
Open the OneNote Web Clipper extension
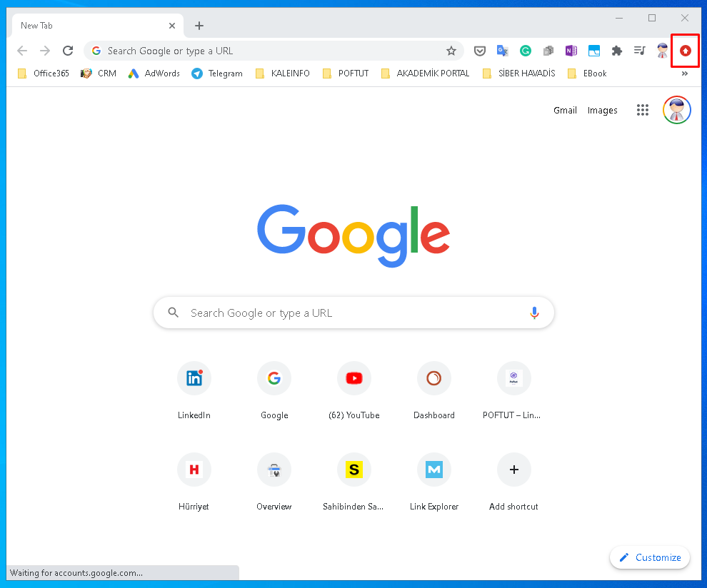coord(571,51)
